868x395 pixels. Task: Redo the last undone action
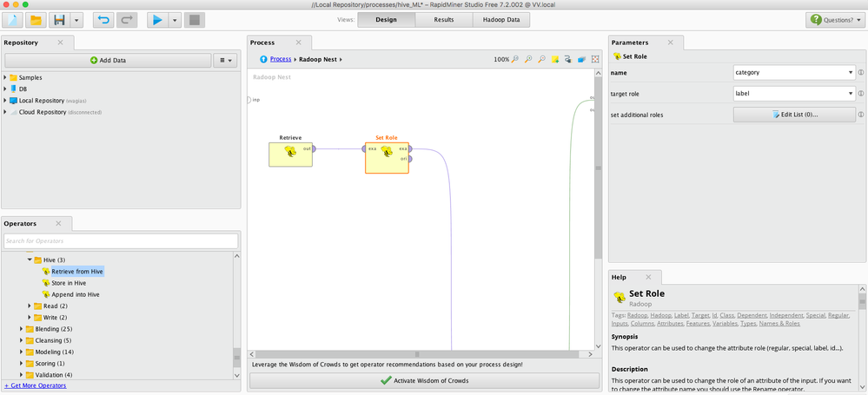click(x=127, y=20)
